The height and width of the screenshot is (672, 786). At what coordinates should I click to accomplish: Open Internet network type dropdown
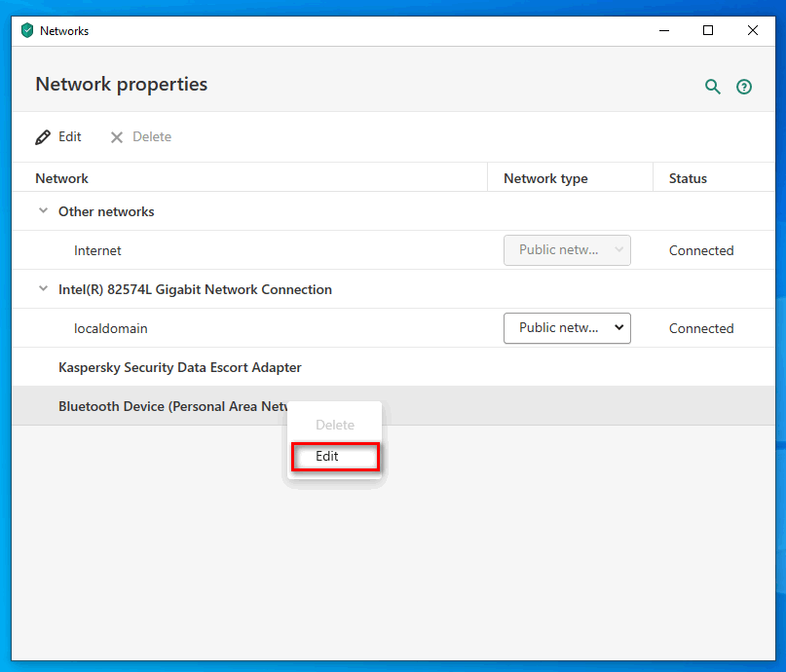pyautogui.click(x=567, y=250)
